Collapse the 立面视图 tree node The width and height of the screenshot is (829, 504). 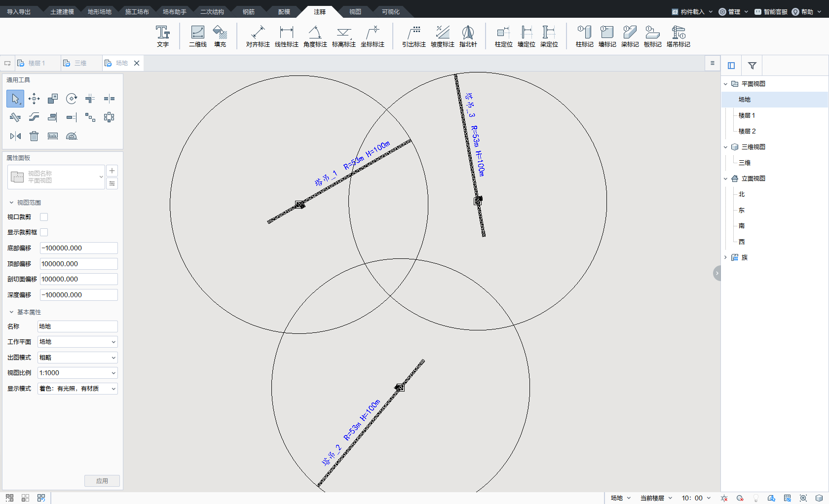click(725, 179)
